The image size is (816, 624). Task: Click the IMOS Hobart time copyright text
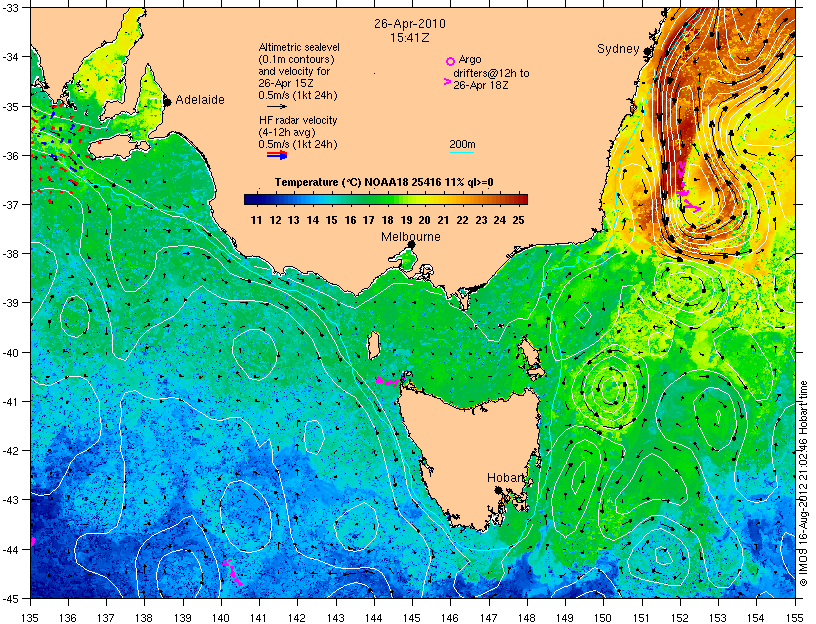[x=803, y=484]
